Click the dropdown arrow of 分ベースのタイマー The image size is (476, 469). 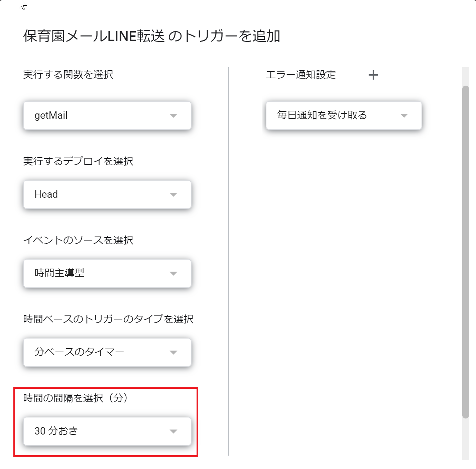pyautogui.click(x=173, y=352)
